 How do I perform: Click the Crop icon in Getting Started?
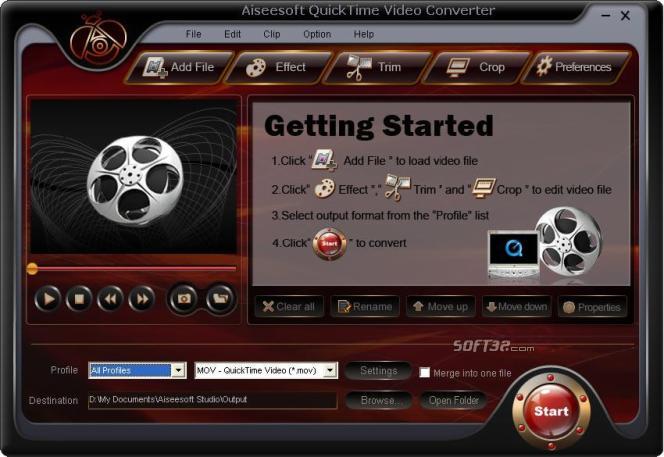tap(484, 188)
